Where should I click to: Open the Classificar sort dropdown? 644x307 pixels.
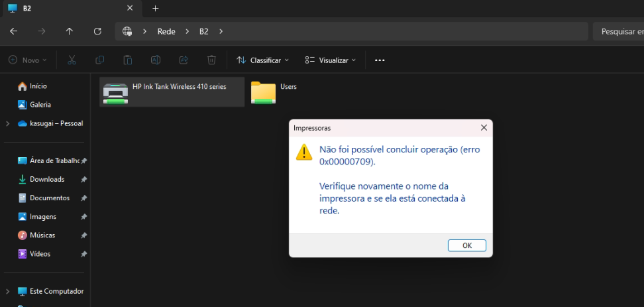pos(262,60)
